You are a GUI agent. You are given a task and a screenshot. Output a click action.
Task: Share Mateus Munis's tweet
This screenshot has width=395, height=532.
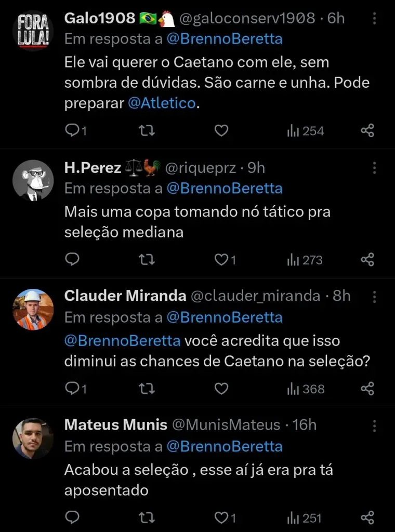pyautogui.click(x=367, y=517)
